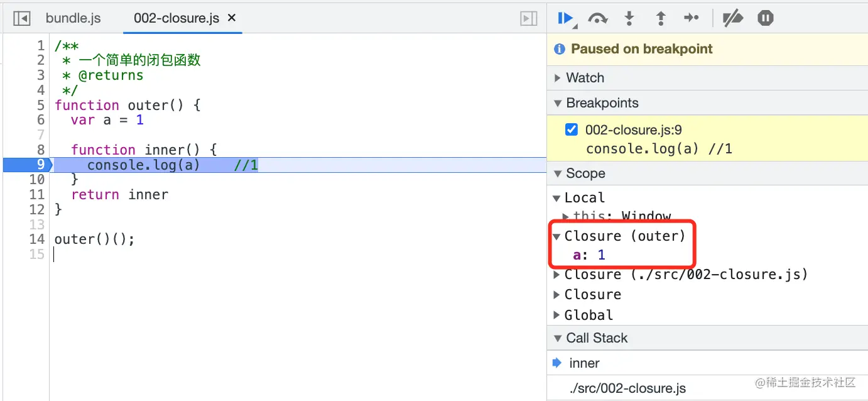Deactivate breakpoints icon
This screenshot has width=868, height=401.
[732, 19]
